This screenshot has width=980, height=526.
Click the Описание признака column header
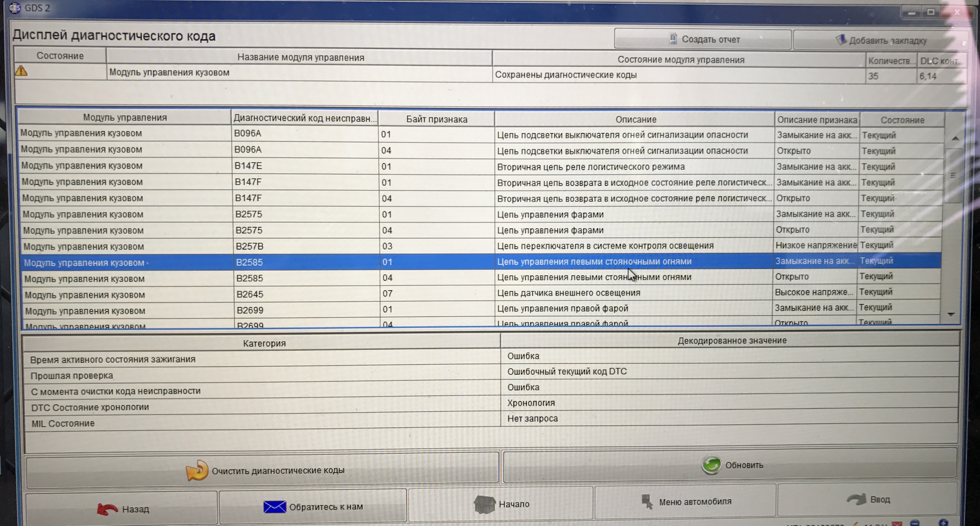pos(817,120)
